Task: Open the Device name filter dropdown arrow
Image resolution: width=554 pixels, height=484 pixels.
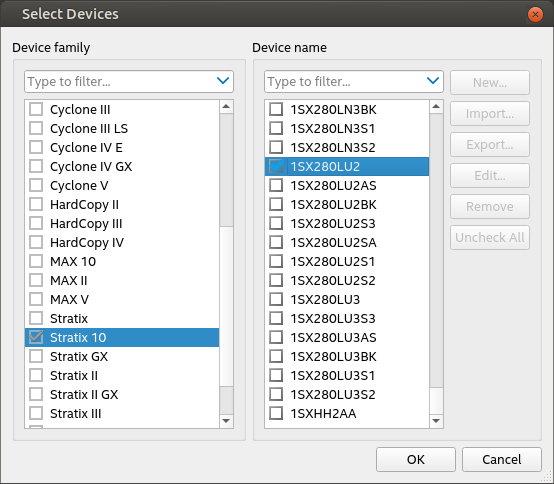Action: click(433, 81)
